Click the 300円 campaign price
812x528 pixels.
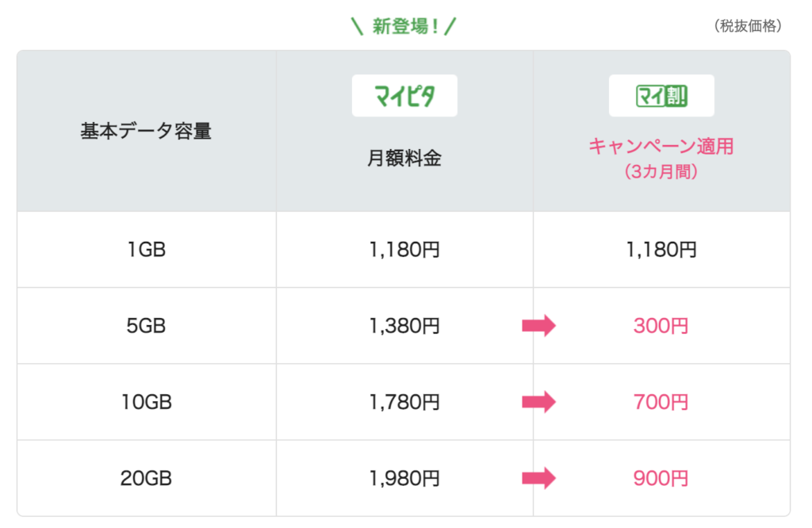661,326
